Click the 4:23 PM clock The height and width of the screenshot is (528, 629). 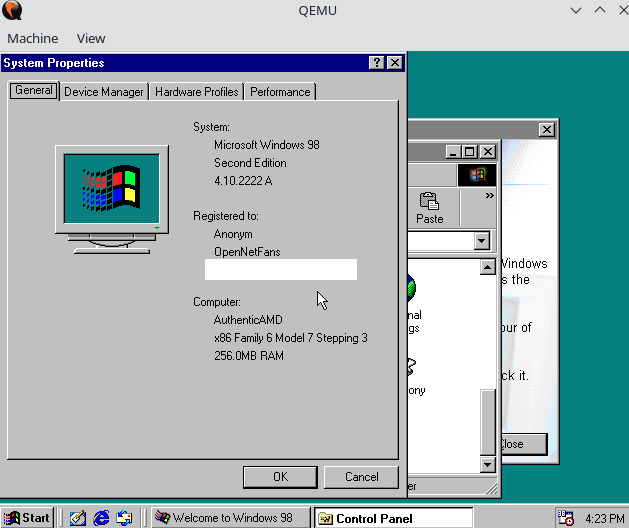tap(605, 518)
